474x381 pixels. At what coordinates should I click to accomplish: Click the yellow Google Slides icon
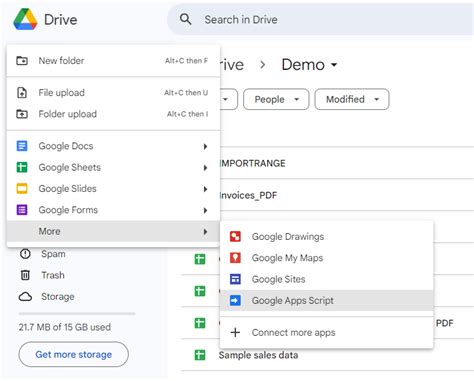[x=22, y=189]
